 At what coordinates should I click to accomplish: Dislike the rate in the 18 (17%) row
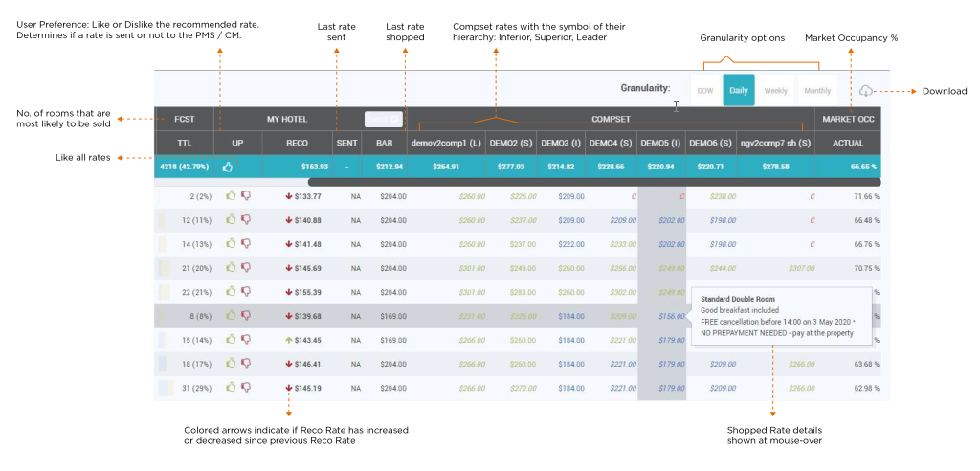point(246,363)
